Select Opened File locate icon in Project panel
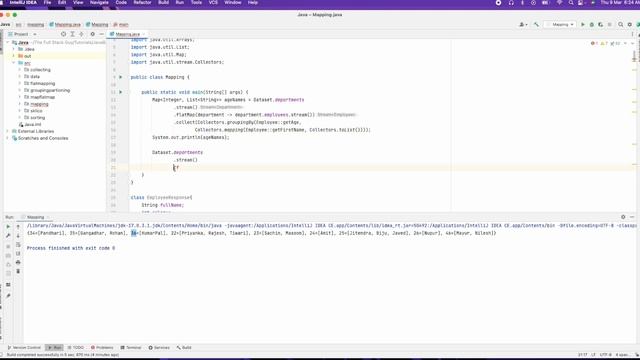 pyautogui.click(x=63, y=34)
